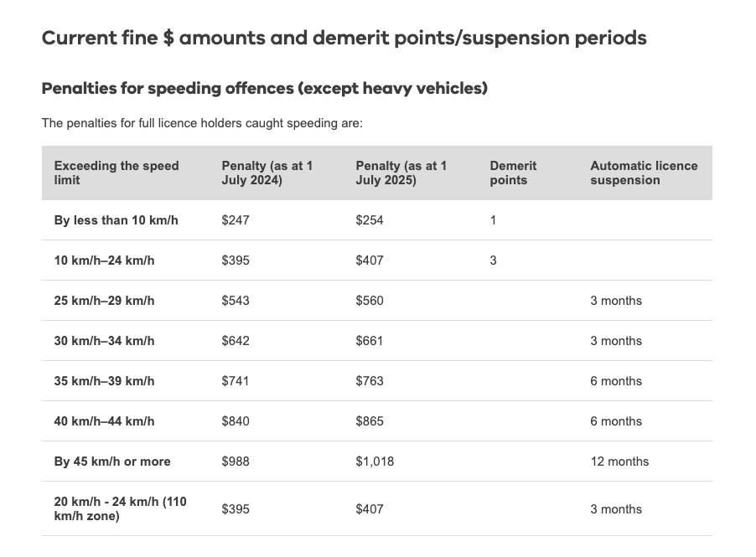Click the 3 demerit points cell
756x557 pixels.
[x=494, y=260]
